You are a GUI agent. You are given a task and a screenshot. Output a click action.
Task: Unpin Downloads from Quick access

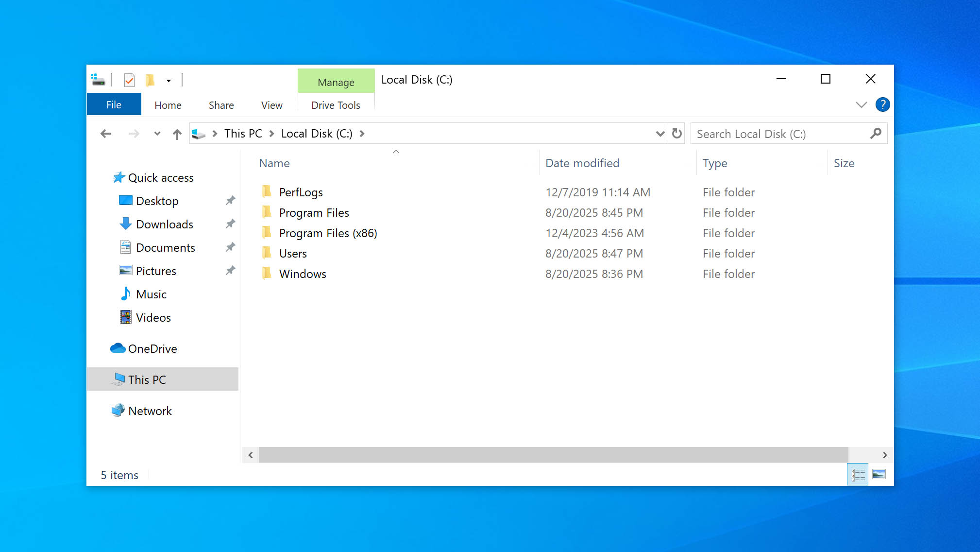tap(230, 224)
